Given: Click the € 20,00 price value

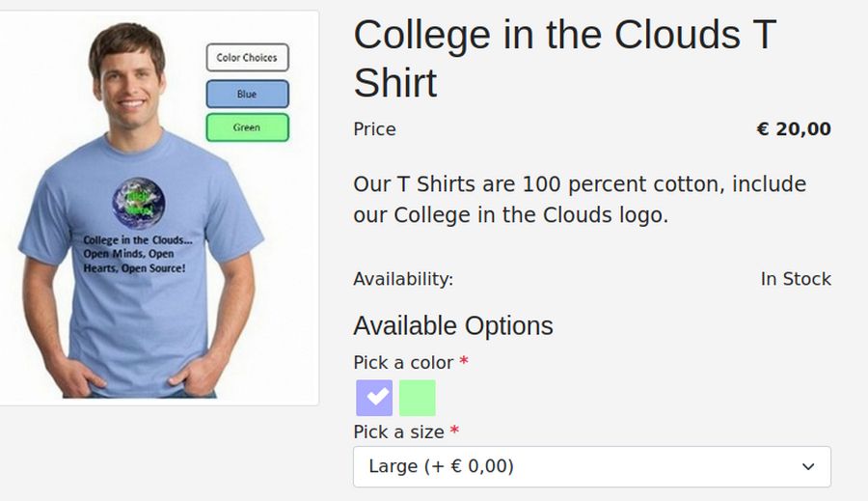Looking at the screenshot, I should pyautogui.click(x=794, y=129).
